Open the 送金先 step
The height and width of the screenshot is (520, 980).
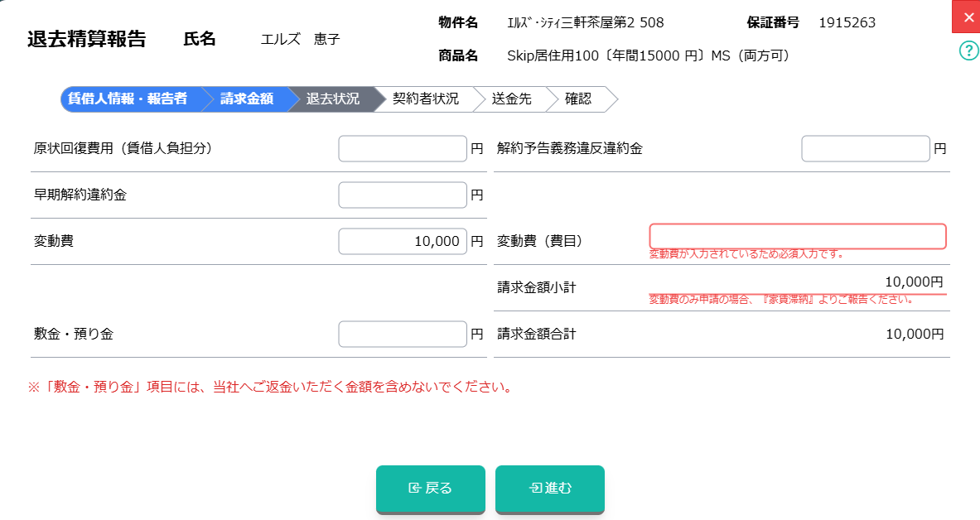pyautogui.click(x=511, y=99)
